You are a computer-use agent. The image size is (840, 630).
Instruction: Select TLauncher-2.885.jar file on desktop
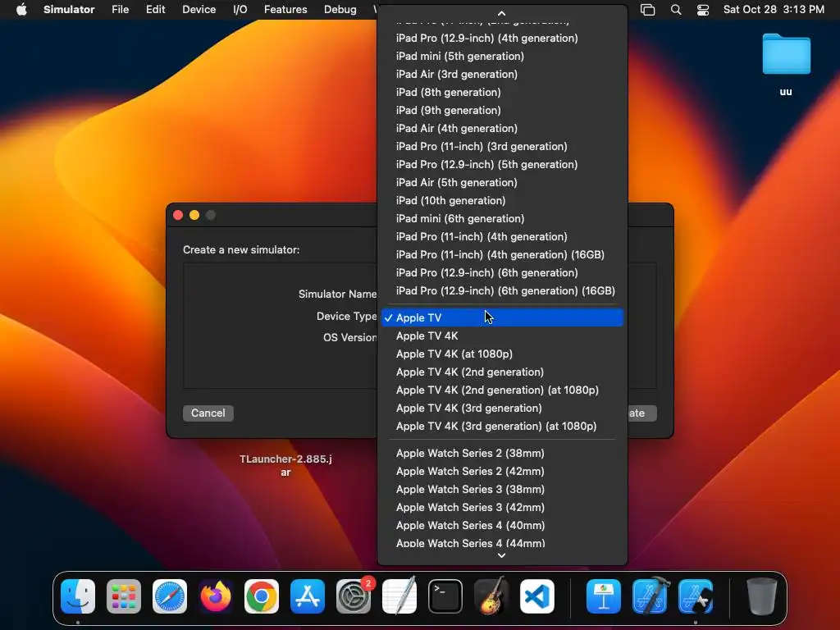pyautogui.click(x=285, y=466)
